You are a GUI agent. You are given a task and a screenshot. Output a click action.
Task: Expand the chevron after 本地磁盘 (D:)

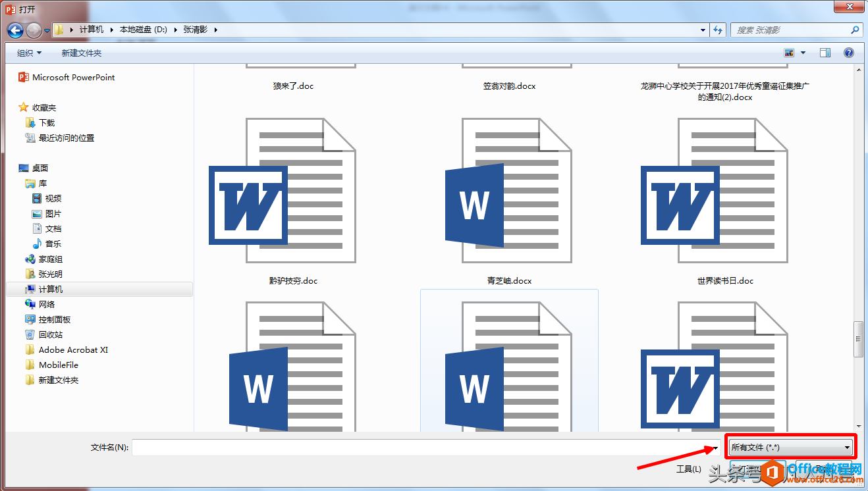coord(176,30)
